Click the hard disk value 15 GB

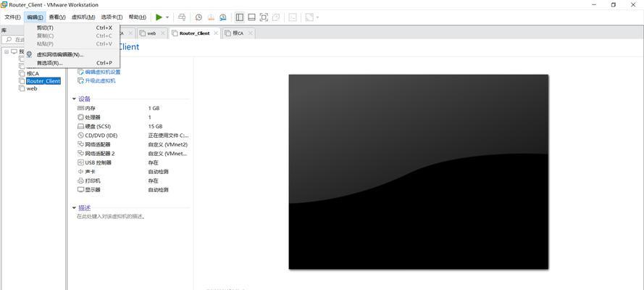click(x=155, y=127)
